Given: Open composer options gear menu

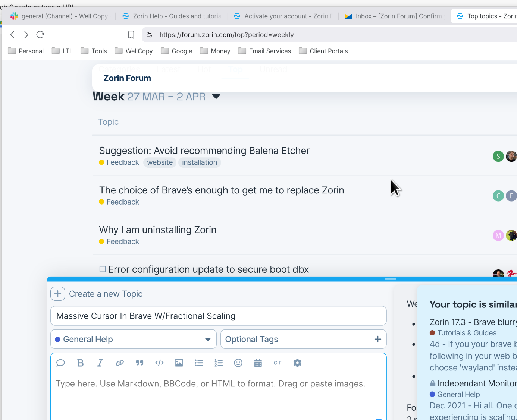Looking at the screenshot, I should [x=297, y=363].
